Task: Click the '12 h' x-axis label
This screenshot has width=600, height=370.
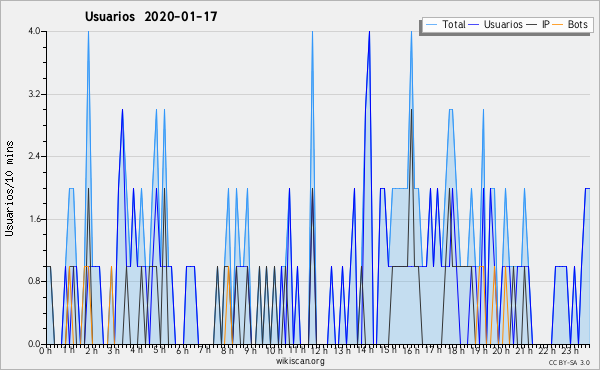Action: click(x=319, y=351)
